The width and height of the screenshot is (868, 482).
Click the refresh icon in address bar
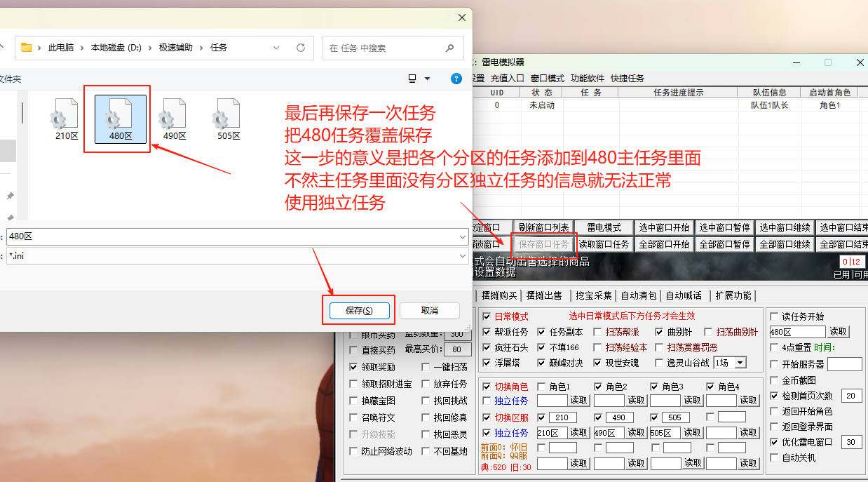point(301,48)
